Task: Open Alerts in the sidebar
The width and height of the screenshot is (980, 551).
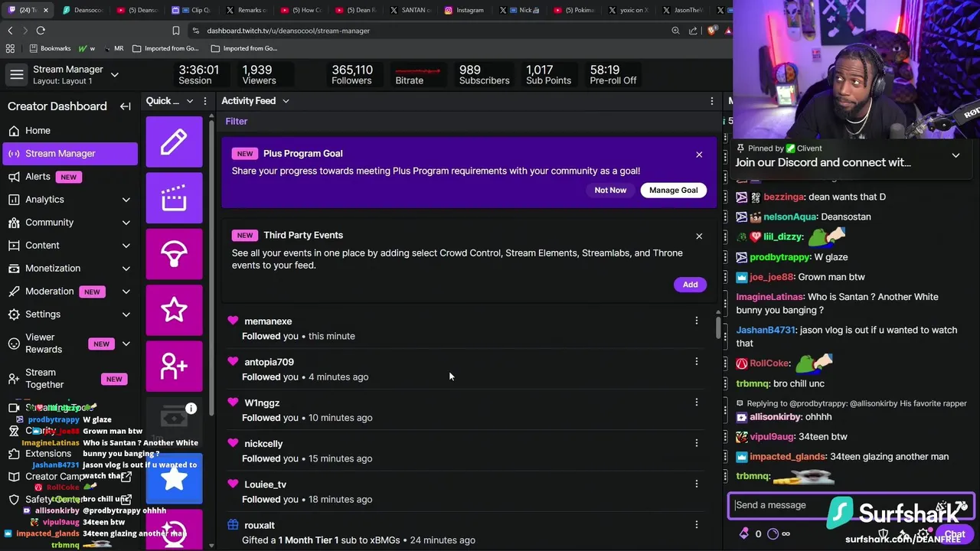Action: (70, 177)
